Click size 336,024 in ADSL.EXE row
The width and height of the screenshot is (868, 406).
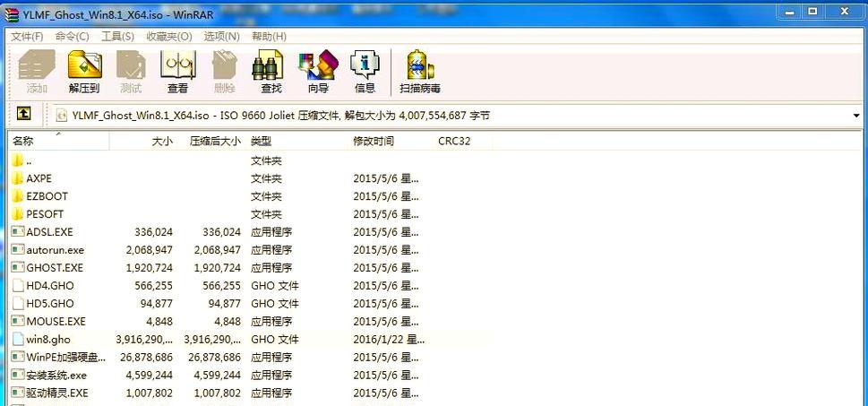tap(153, 232)
